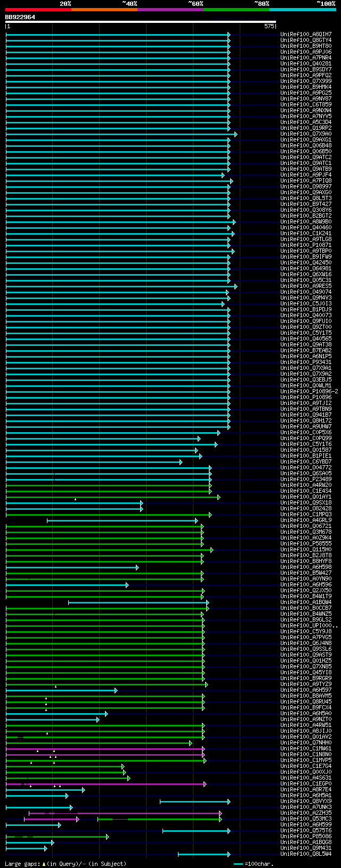Click the UniRef100_C1MW61 label

click(x=306, y=749)
